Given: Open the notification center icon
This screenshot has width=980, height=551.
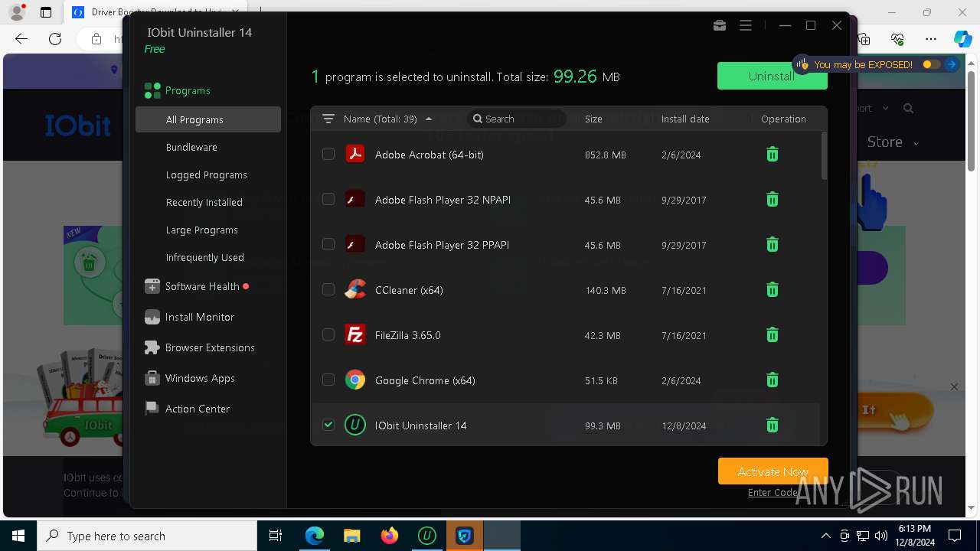Looking at the screenshot, I should coord(955,536).
